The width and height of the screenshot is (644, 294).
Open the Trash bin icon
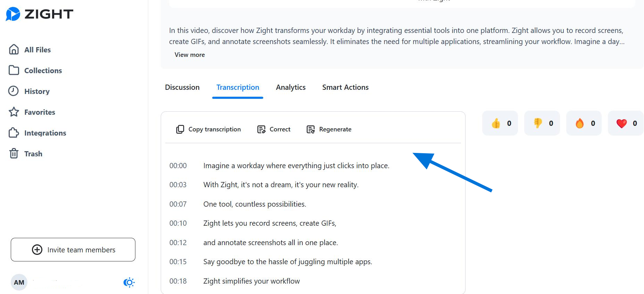pyautogui.click(x=14, y=154)
